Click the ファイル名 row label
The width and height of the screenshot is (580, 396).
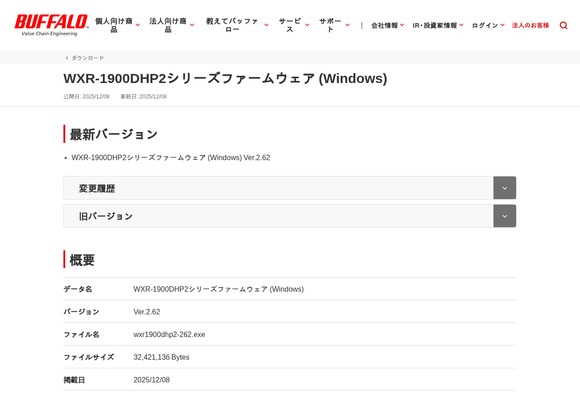pos(81,335)
